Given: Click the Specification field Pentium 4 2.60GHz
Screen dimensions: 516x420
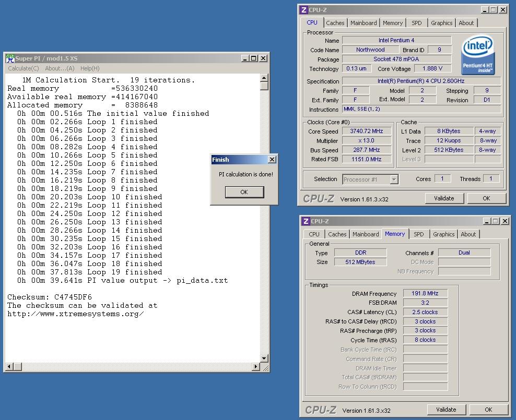Looking at the screenshot, I should (x=421, y=81).
